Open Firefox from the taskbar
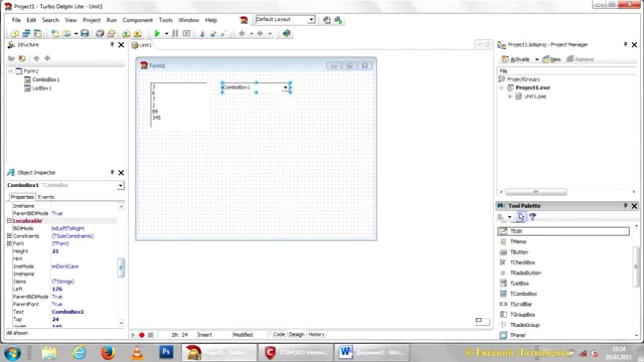Image resolution: width=644 pixels, height=362 pixels. click(x=108, y=352)
